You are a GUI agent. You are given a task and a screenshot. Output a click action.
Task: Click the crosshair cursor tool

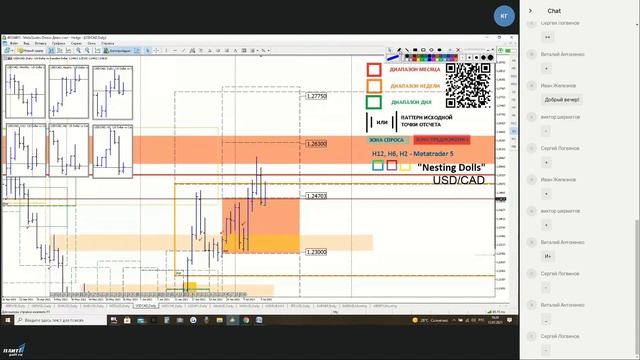[x=156, y=51]
